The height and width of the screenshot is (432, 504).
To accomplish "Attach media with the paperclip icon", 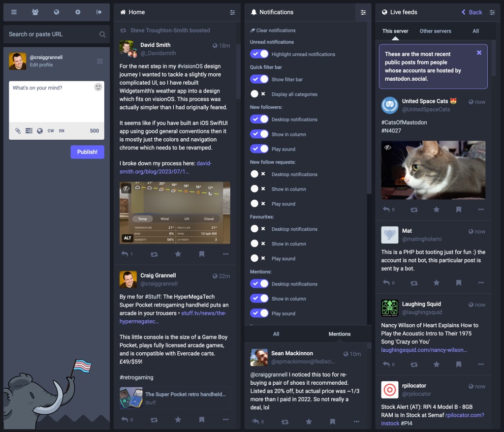I will [18, 131].
